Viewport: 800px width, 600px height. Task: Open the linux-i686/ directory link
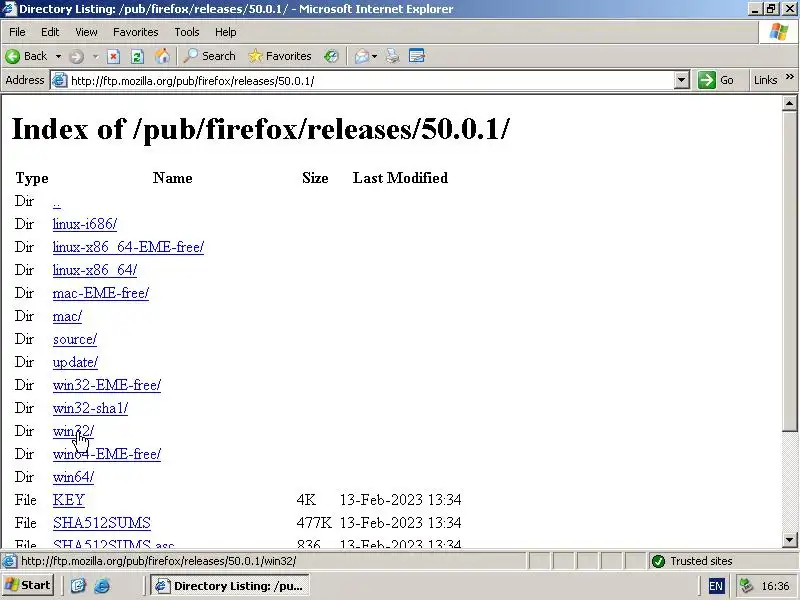85,224
